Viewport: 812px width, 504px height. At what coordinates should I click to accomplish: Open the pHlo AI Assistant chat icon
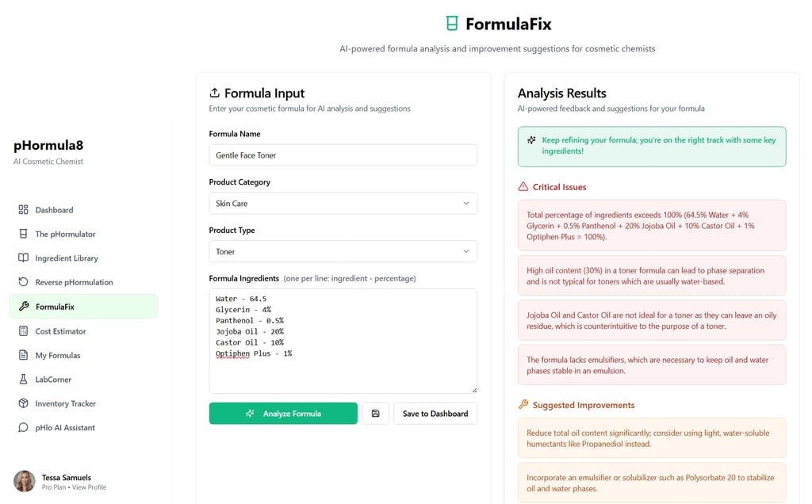pyautogui.click(x=23, y=427)
